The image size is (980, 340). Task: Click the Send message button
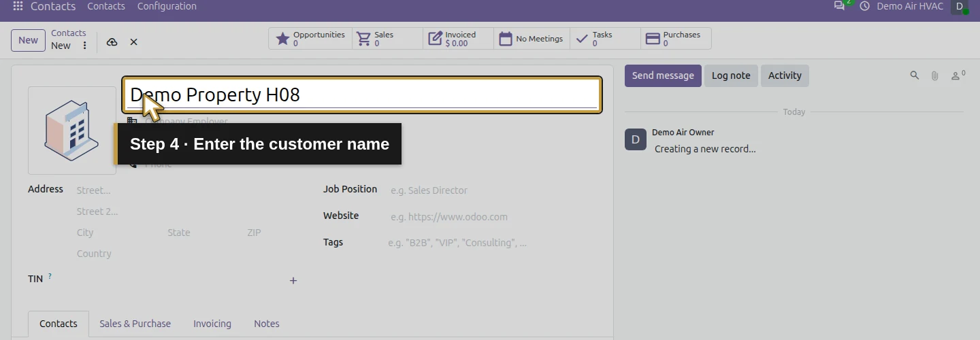pyautogui.click(x=663, y=75)
